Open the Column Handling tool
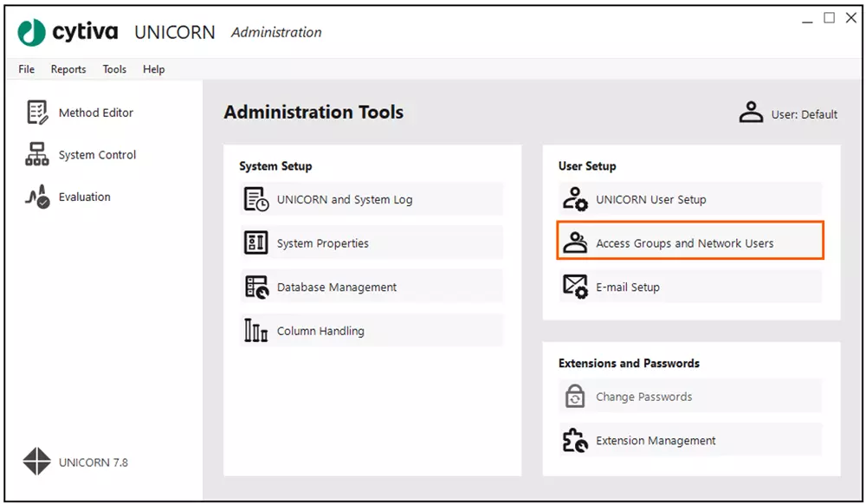866x504 pixels. click(x=371, y=330)
